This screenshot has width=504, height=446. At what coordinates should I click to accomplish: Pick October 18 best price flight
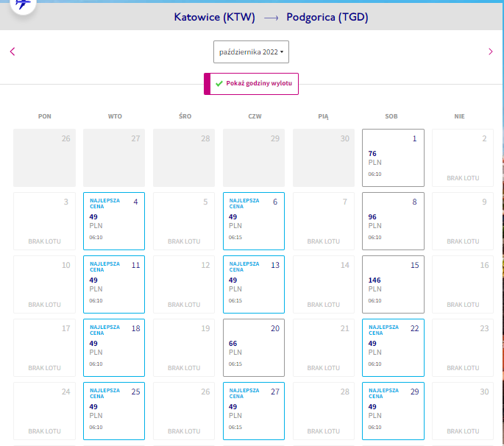[x=114, y=348]
